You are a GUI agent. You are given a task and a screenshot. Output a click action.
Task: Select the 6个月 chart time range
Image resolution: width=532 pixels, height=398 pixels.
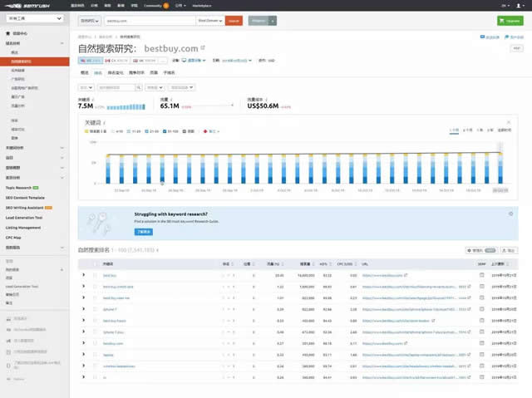(x=468, y=130)
